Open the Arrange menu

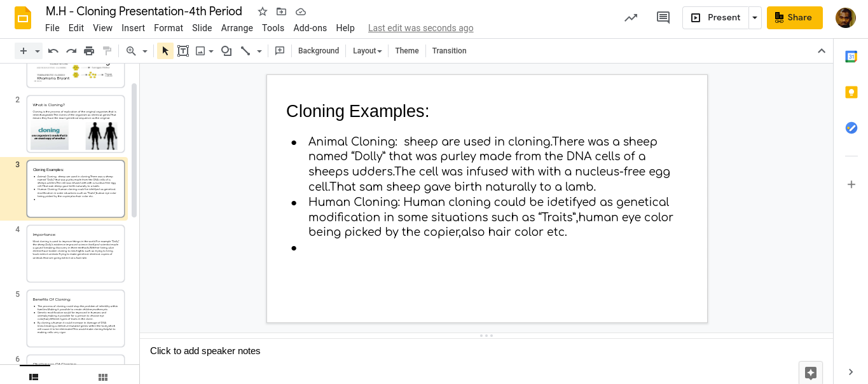point(237,28)
